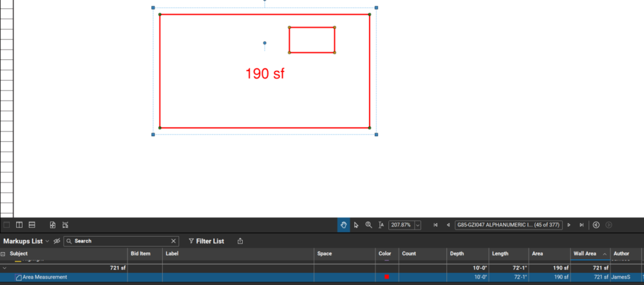Activate the Select arrow tool
The height and width of the screenshot is (285, 644).
(356, 225)
